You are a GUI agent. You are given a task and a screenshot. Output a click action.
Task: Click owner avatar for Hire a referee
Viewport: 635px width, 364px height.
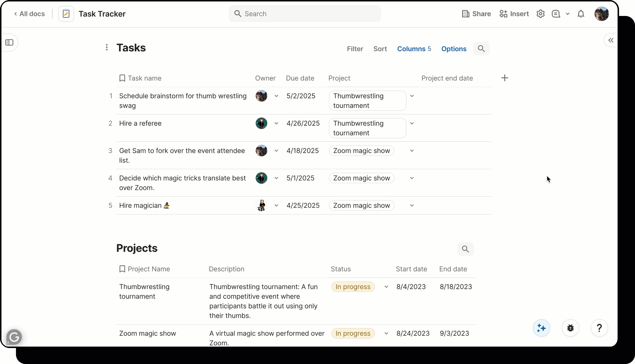point(261,124)
